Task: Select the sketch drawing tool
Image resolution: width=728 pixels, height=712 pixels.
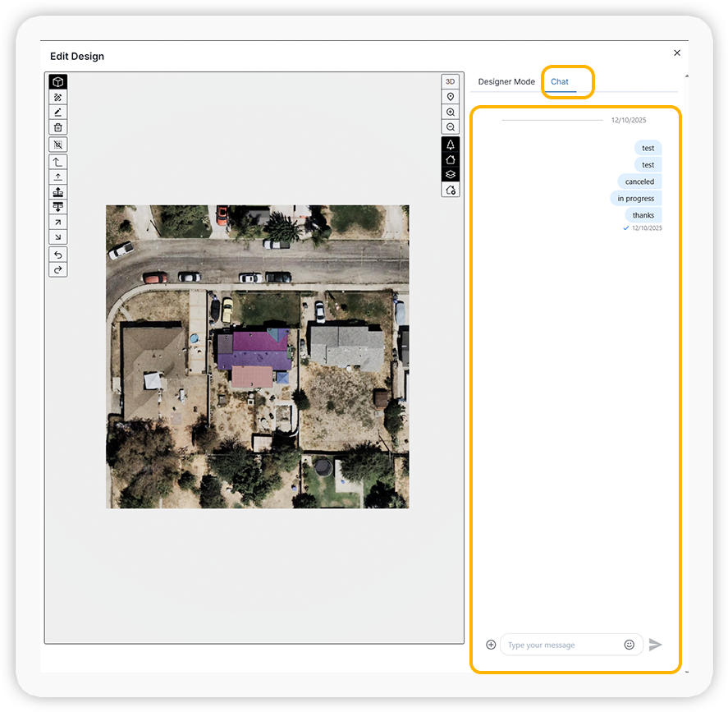Action: [x=57, y=97]
